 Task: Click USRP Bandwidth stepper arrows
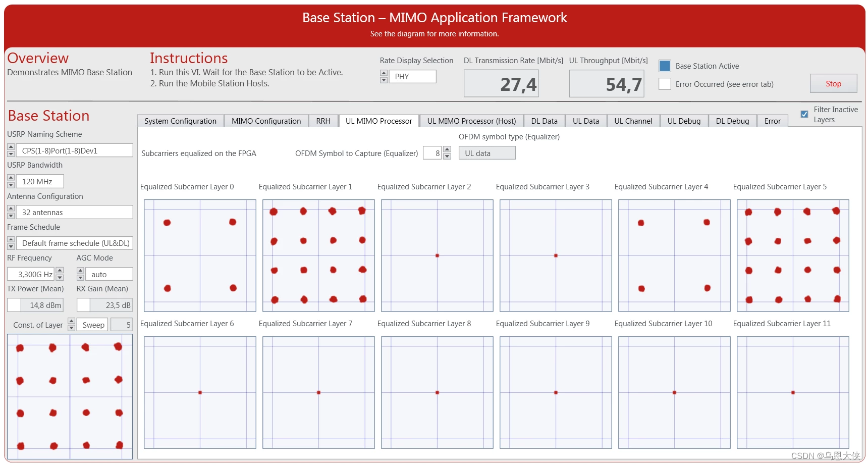tap(11, 181)
